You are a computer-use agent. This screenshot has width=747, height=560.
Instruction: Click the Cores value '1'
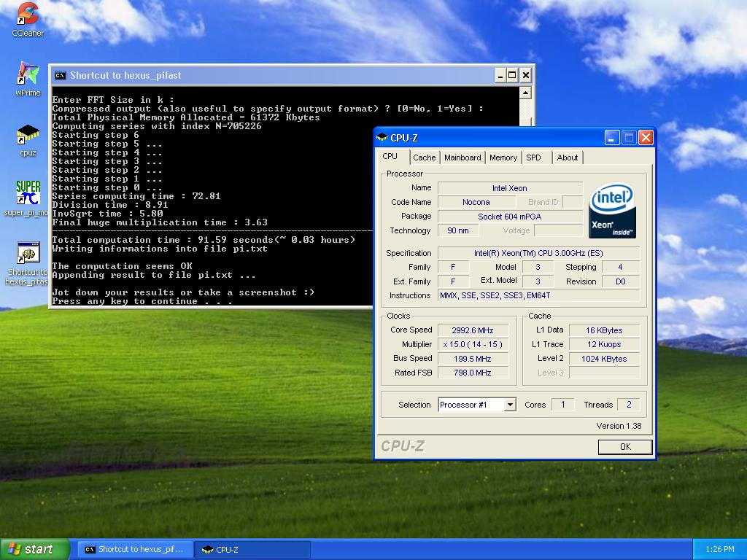coord(562,405)
